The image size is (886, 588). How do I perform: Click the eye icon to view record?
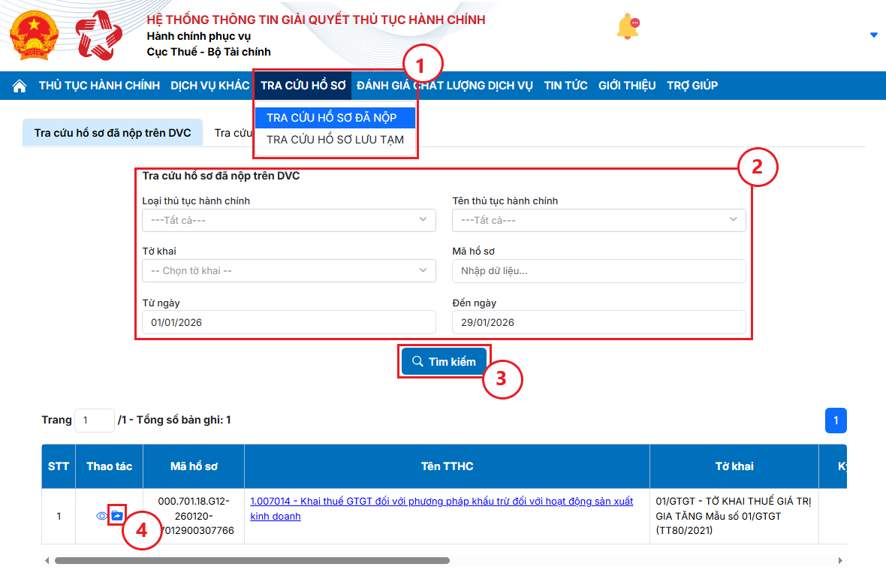click(x=102, y=516)
